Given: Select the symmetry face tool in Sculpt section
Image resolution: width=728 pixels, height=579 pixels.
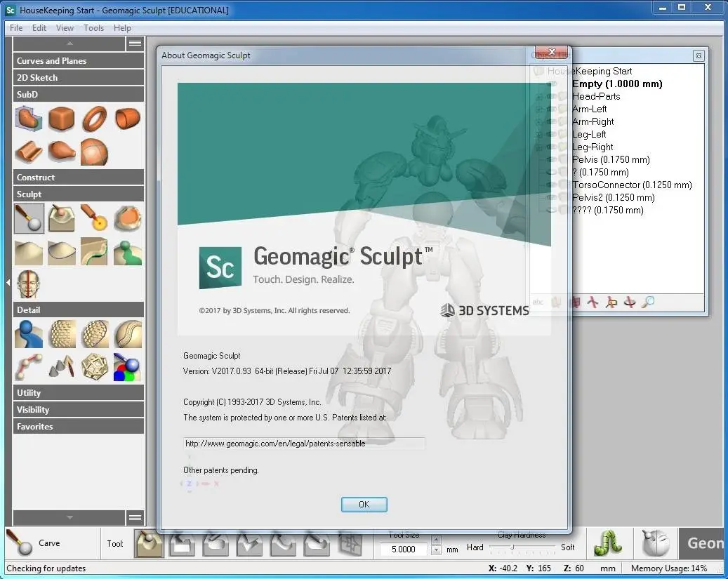Looking at the screenshot, I should (28, 284).
